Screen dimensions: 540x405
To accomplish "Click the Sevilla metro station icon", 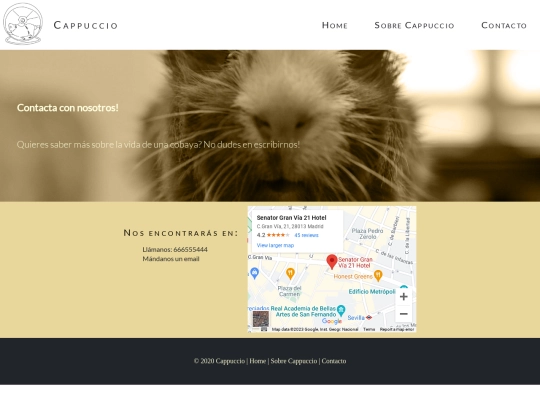I will click(369, 317).
